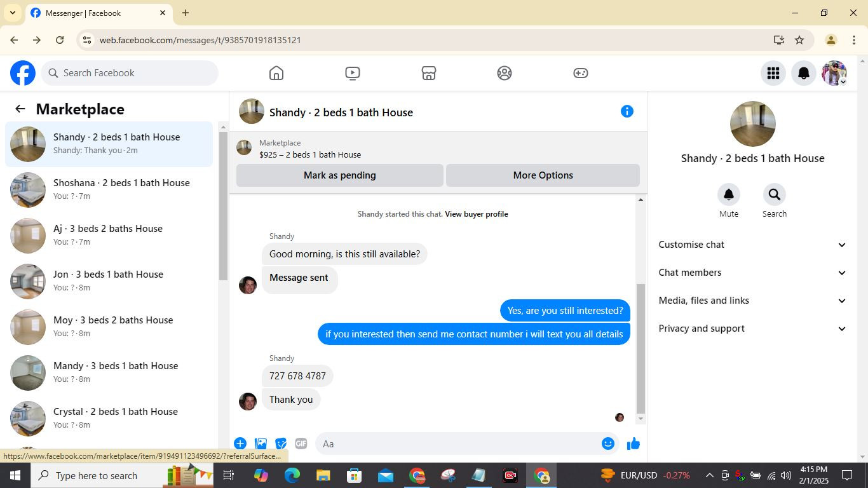Viewport: 868px width, 488px height.
Task: Open Windows Start menu
Action: pyautogui.click(x=15, y=475)
